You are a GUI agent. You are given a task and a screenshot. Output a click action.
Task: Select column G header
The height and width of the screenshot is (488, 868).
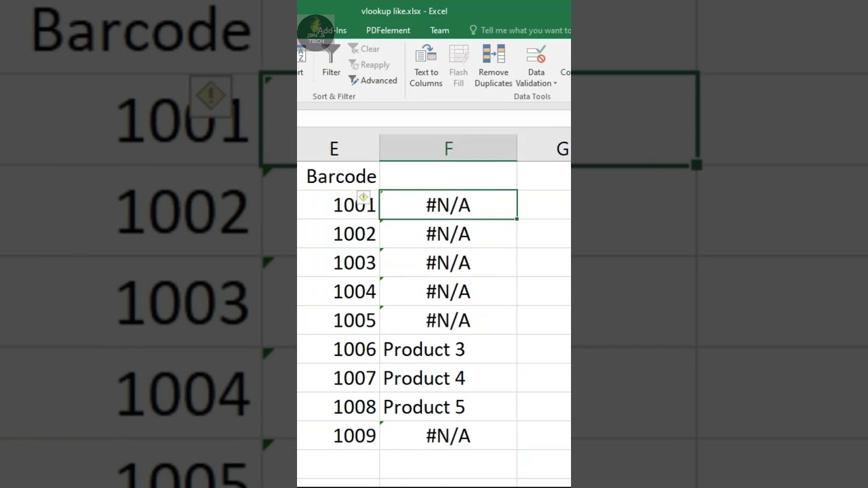tap(544, 148)
